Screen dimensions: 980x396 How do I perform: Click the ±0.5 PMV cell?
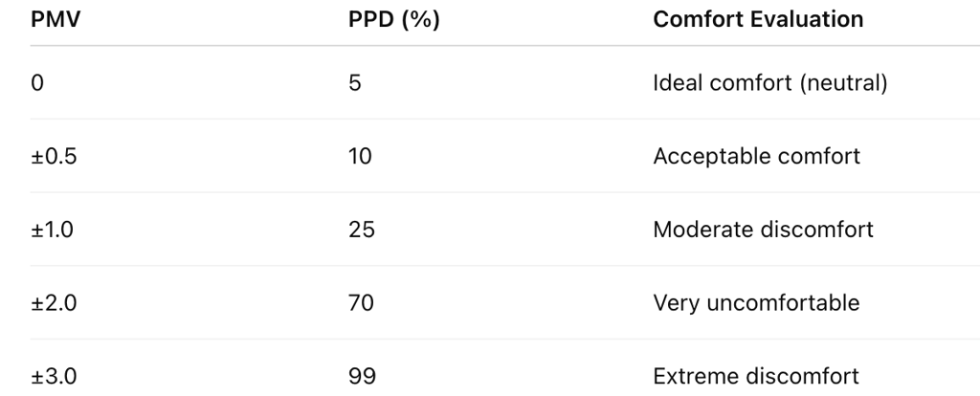pos(54,156)
